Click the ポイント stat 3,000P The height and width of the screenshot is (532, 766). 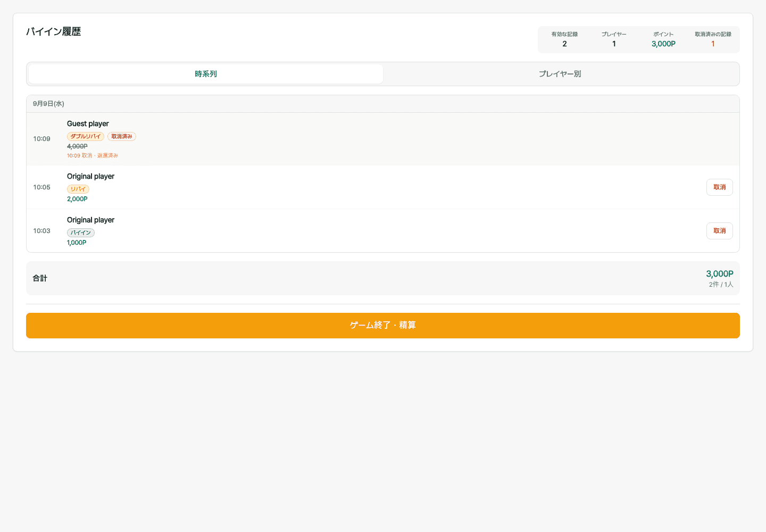tap(663, 44)
